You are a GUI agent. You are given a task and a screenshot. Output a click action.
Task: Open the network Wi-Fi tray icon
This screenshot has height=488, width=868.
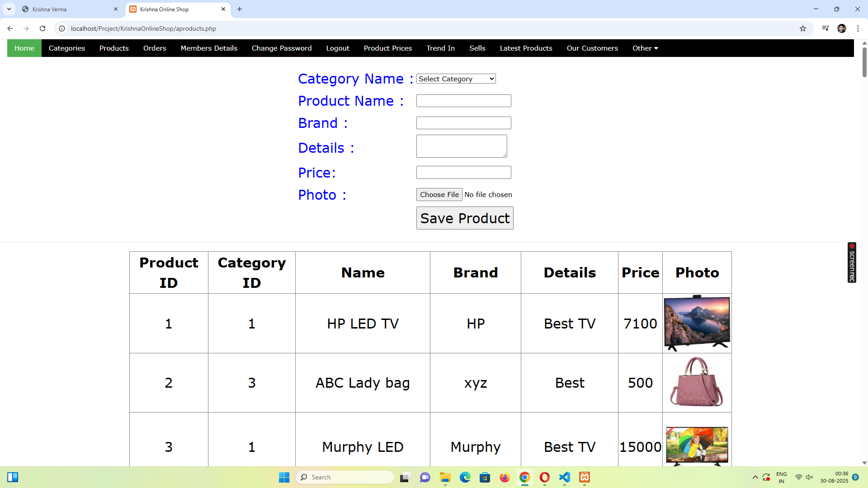tap(799, 477)
